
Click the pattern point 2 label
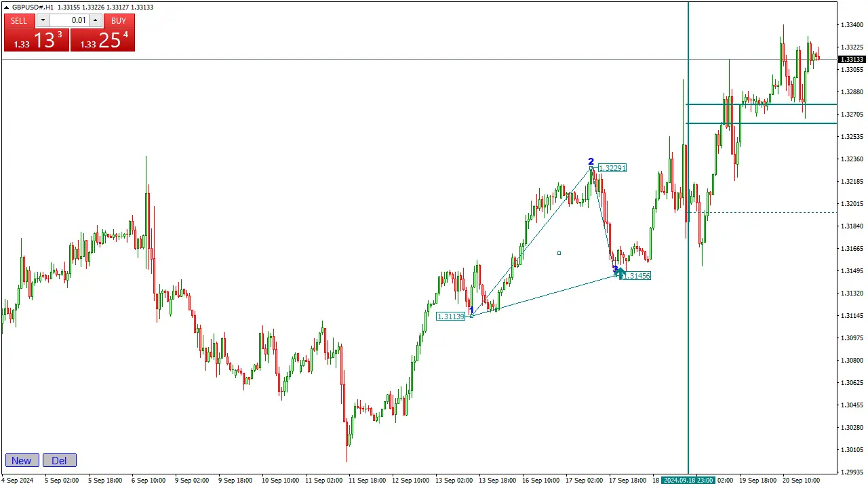click(x=591, y=161)
